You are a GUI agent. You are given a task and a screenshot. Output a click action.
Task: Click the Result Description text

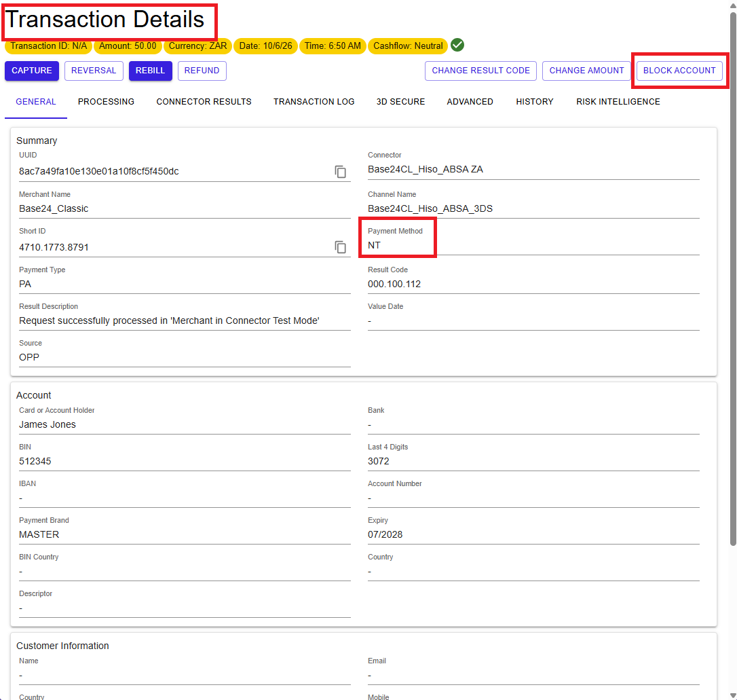[169, 320]
